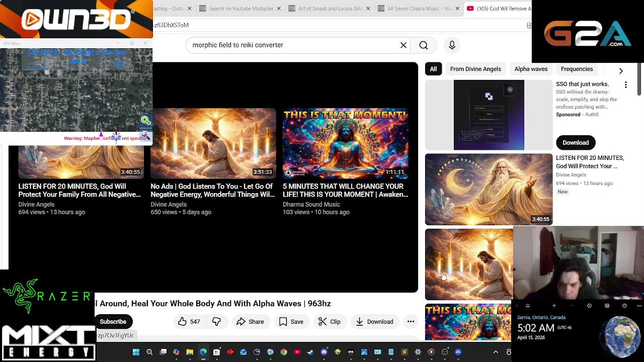Click 'Sarnia, Ontario, Canada' location text
This screenshot has height=362, width=644.
pos(541,318)
